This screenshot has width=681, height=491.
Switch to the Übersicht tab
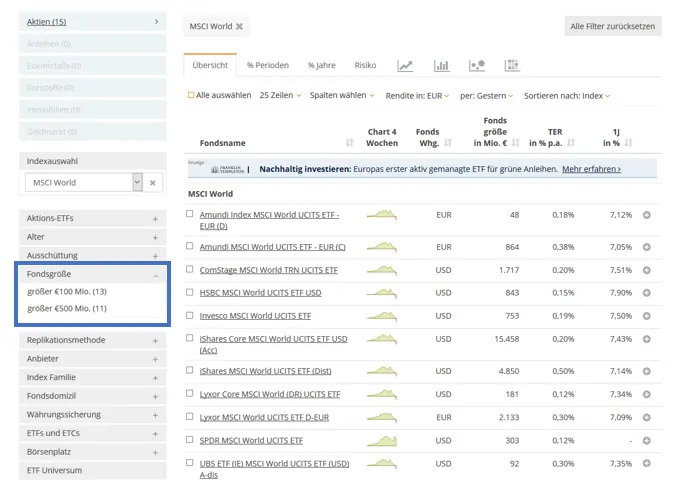[x=210, y=65]
